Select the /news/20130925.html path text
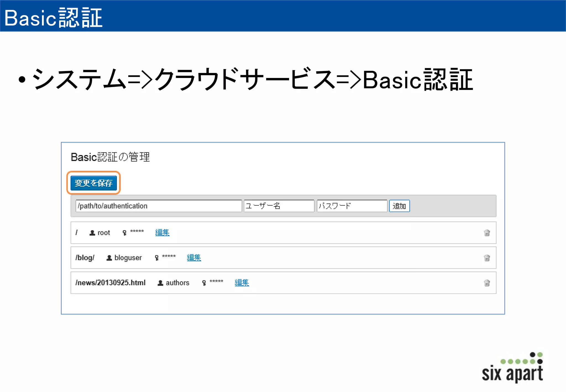The image size is (566, 392). point(111,283)
